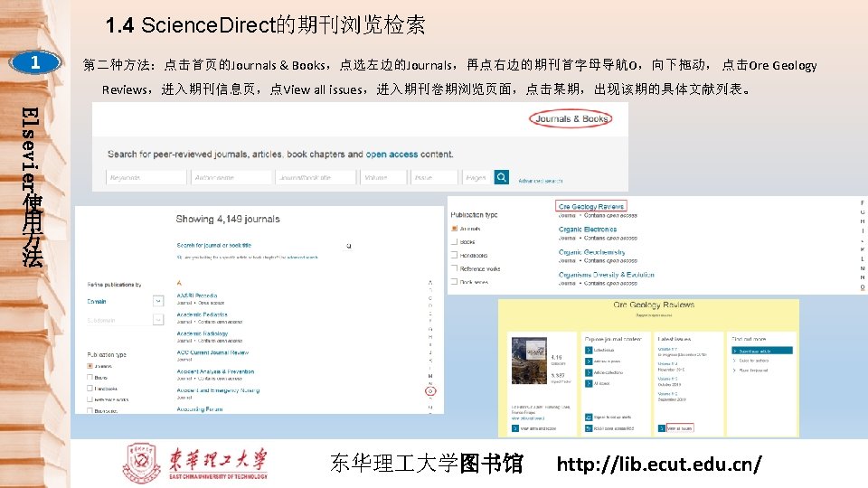The image size is (868, 488).
Task: Open the Volume 115 latest issue link
Action: point(667,349)
